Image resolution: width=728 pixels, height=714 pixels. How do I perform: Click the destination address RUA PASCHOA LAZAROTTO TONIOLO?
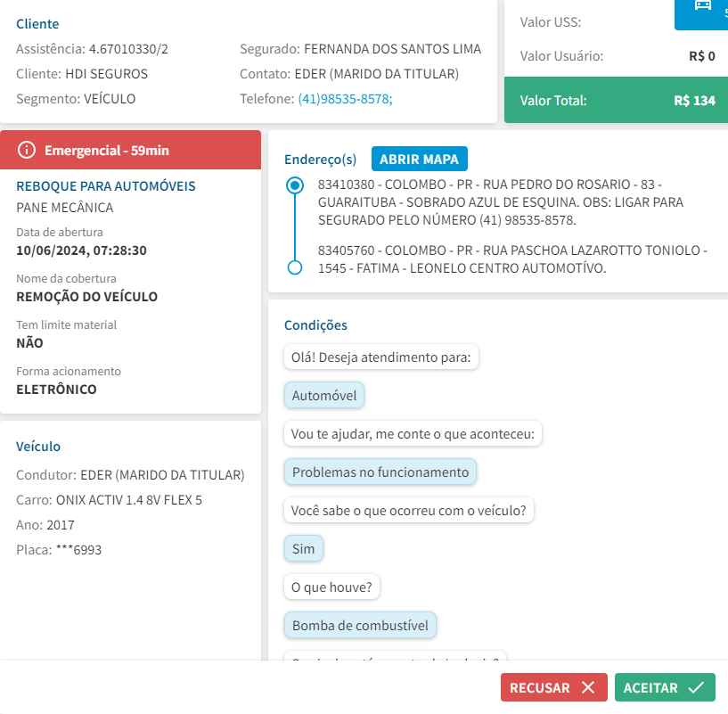click(512, 259)
